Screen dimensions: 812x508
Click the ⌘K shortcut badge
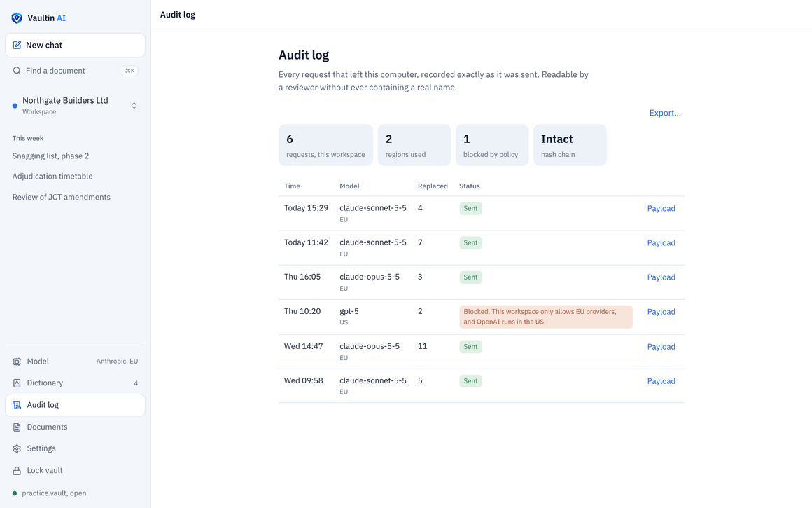(x=130, y=71)
